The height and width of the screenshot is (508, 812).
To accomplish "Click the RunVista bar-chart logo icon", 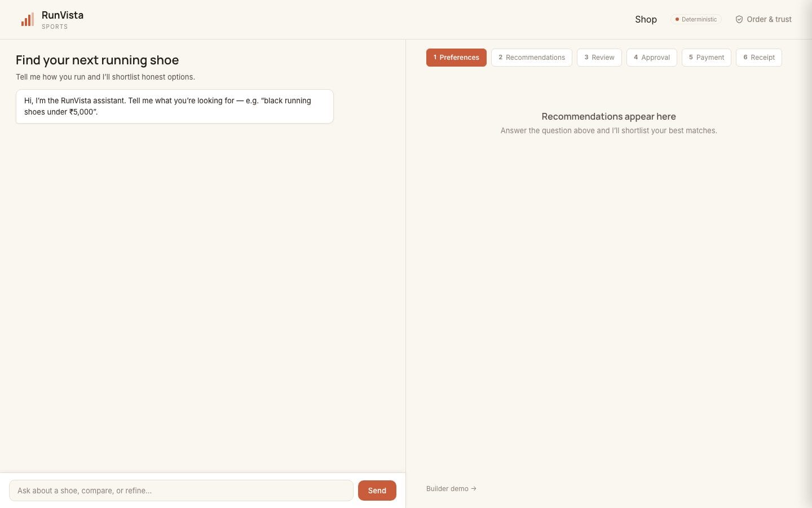I will [x=27, y=20].
